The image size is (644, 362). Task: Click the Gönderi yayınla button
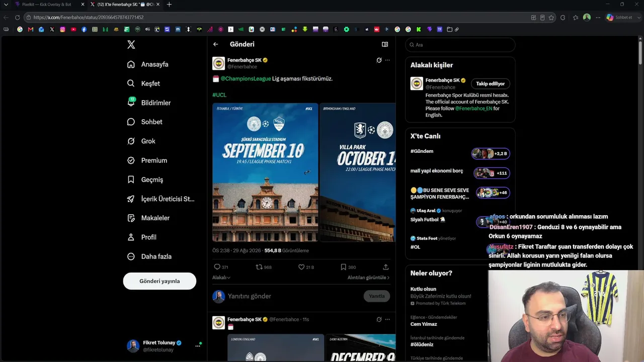click(159, 281)
